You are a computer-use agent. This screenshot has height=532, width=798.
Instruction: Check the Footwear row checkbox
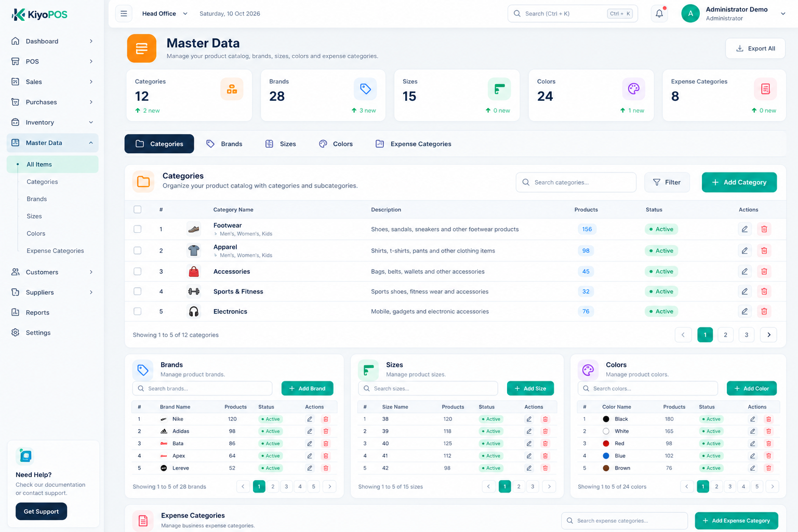[138, 229]
